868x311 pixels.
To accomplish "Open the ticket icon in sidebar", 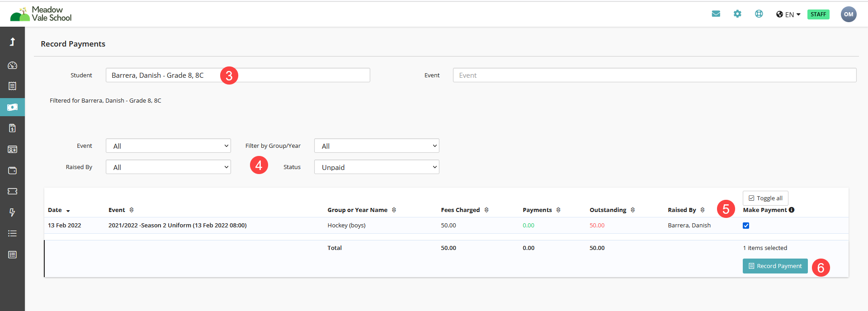I will pyautogui.click(x=12, y=191).
